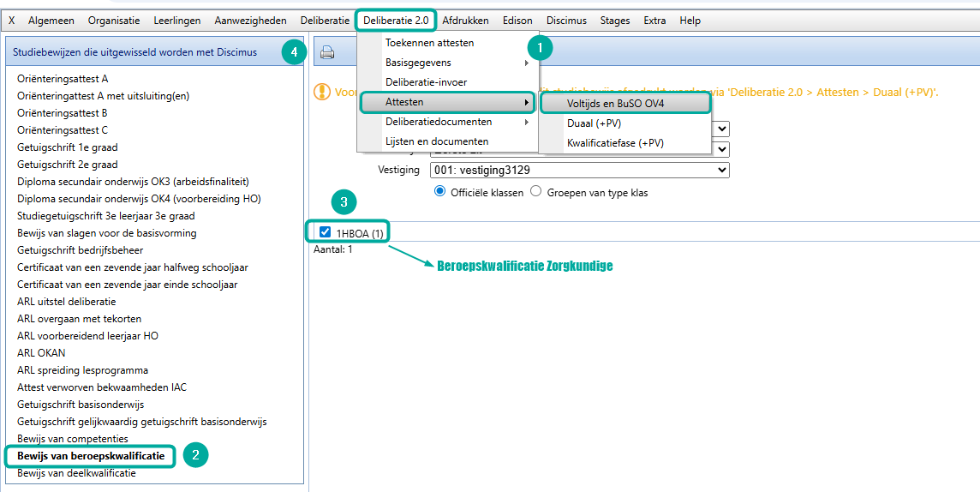Screen dimensions: 980x492
Task: Open the Discimus menu
Action: coord(566,21)
